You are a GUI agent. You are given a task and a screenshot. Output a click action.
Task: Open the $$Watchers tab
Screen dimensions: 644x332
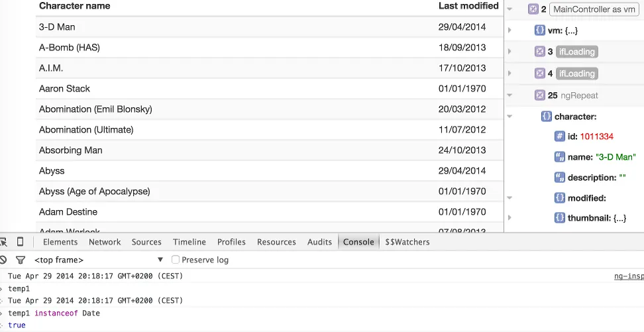click(407, 242)
